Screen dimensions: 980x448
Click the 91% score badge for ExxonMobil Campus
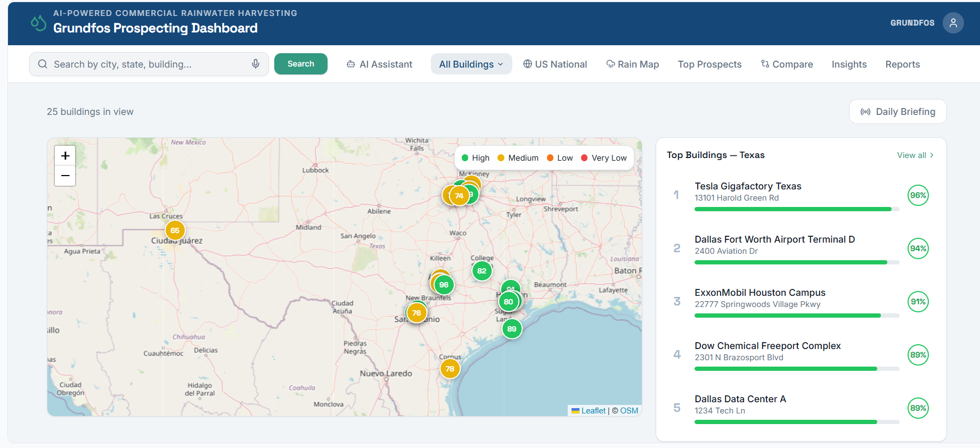click(x=918, y=302)
